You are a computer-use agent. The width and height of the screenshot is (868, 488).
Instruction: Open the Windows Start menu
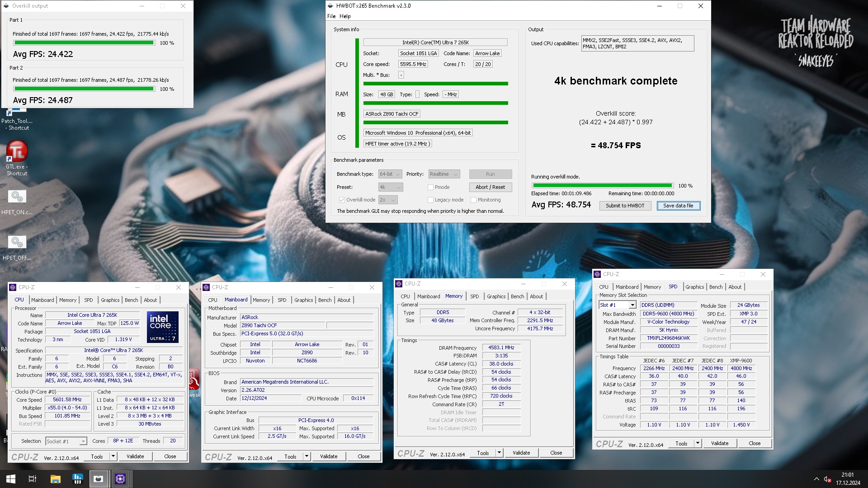pyautogui.click(x=11, y=479)
